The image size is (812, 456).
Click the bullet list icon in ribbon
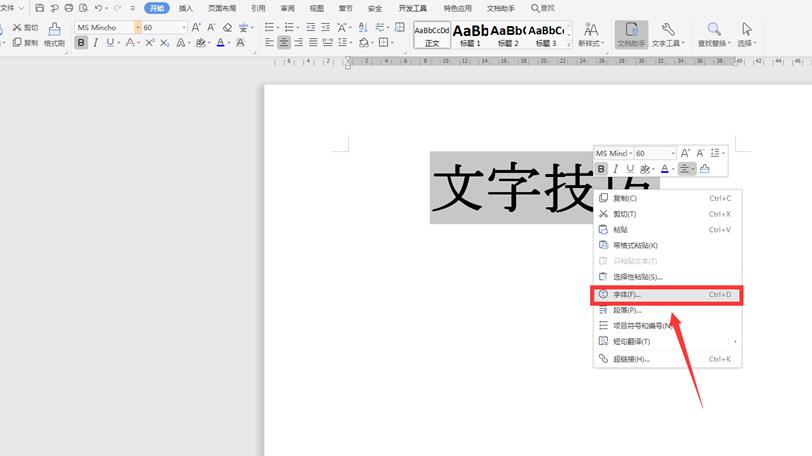coord(269,27)
